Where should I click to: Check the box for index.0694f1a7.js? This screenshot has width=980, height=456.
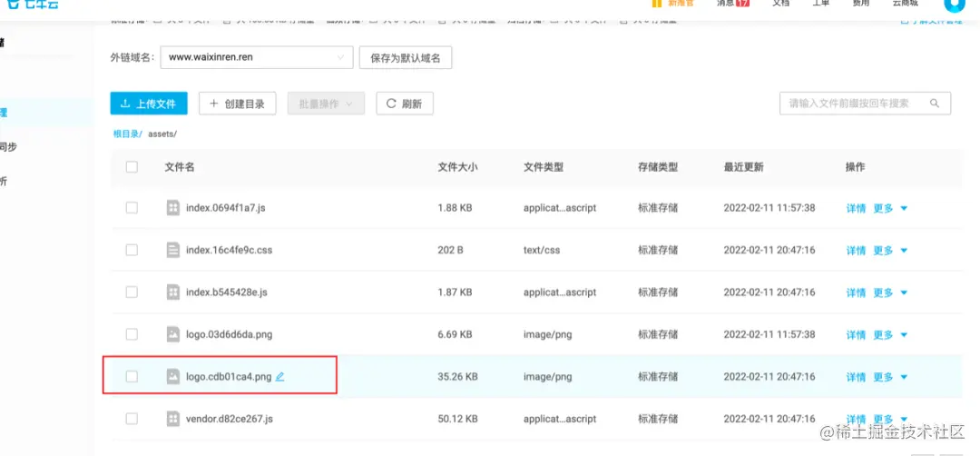[x=132, y=208]
